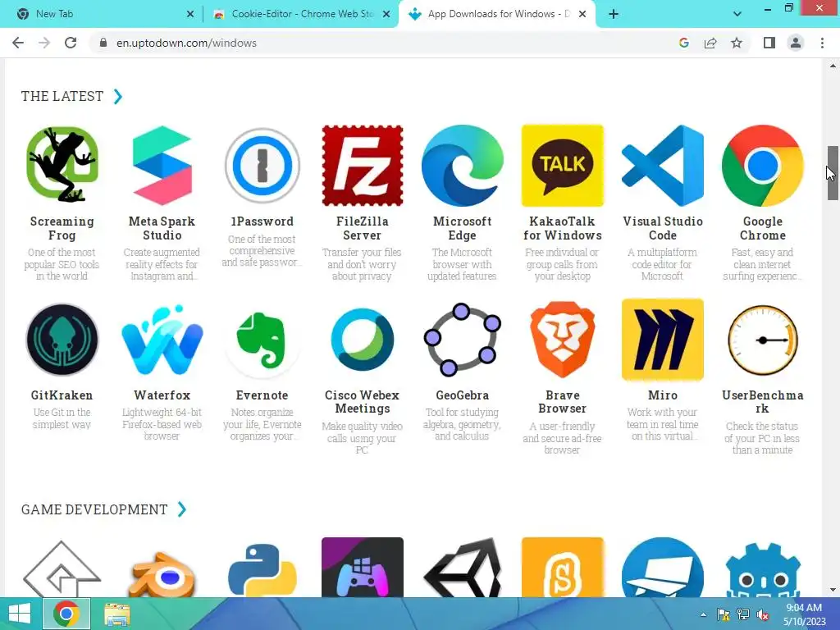Select the Brave Browser lion icon
Image resolution: width=840 pixels, height=630 pixels.
(563, 340)
